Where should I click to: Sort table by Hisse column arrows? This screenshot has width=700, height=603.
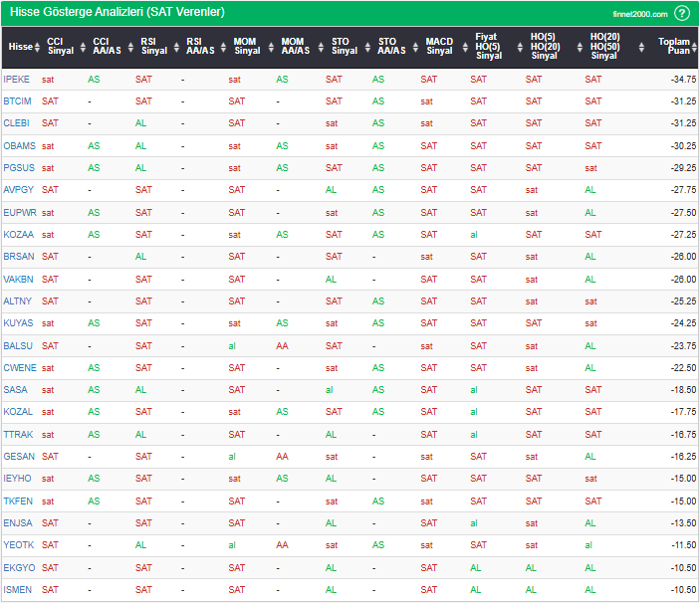39,47
